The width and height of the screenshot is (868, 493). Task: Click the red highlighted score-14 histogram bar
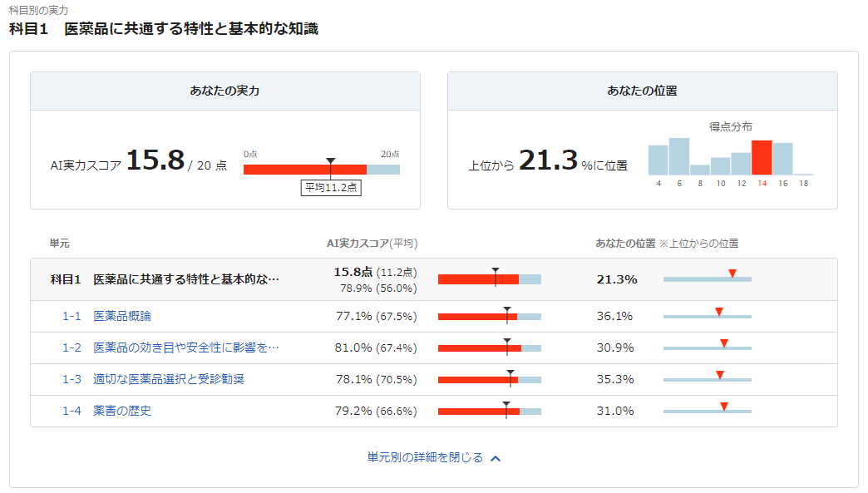pos(762,157)
